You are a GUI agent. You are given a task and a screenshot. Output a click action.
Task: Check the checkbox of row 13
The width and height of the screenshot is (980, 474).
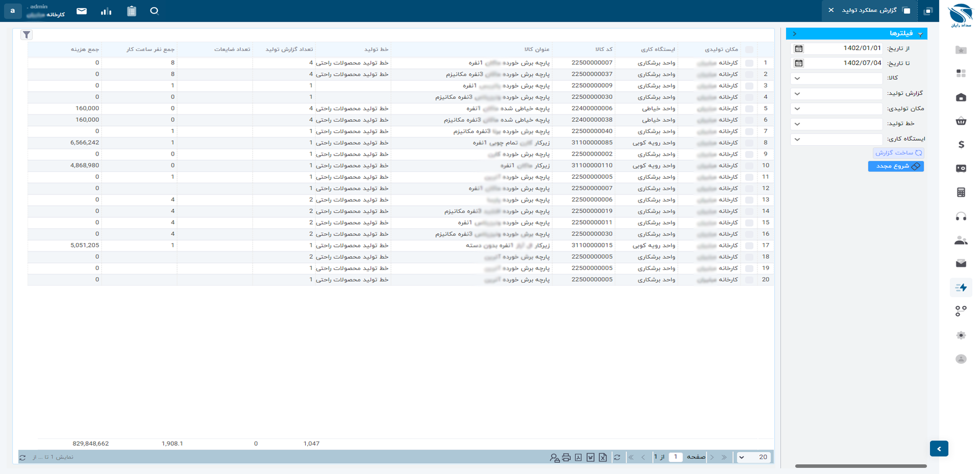tap(749, 200)
